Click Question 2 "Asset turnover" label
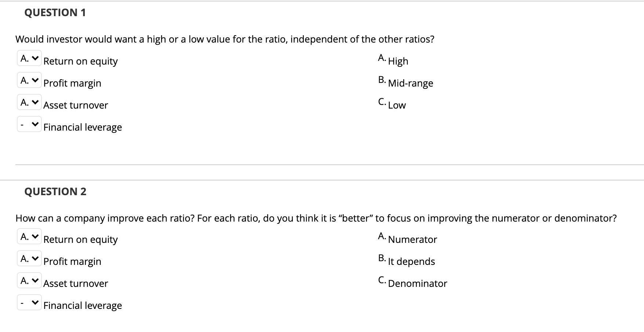 (76, 284)
